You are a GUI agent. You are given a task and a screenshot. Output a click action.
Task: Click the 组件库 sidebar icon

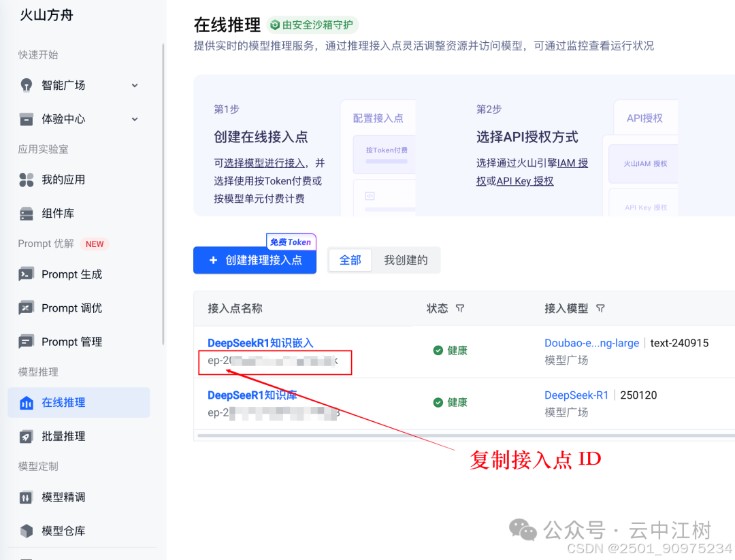pyautogui.click(x=27, y=214)
